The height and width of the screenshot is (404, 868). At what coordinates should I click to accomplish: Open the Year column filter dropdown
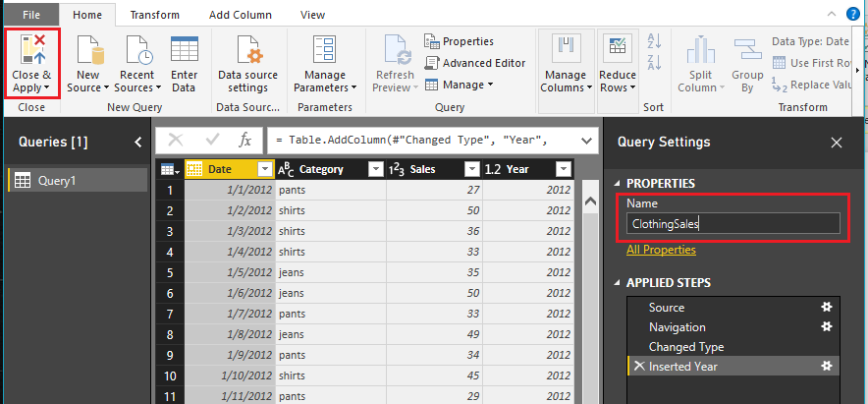pyautogui.click(x=564, y=170)
